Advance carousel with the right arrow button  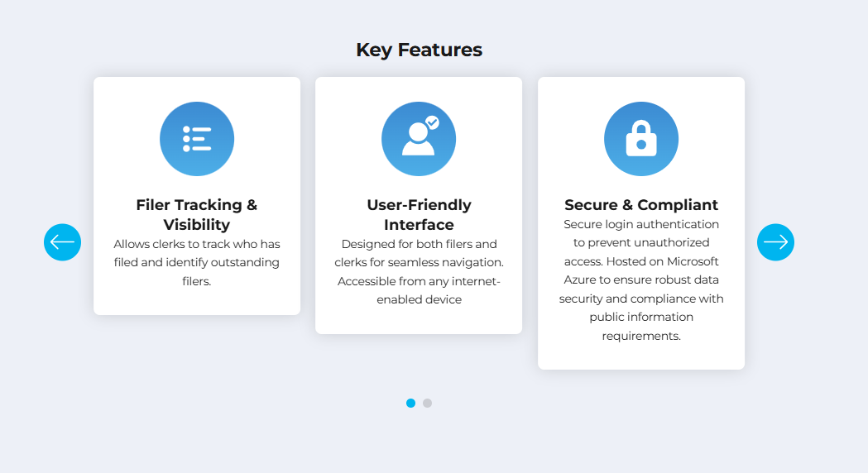[775, 242]
